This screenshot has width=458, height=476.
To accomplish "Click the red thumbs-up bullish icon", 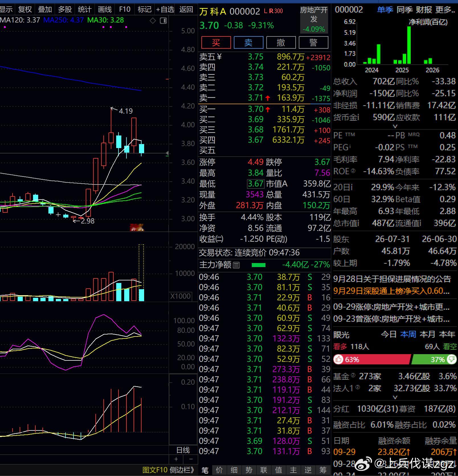I will click(338, 359).
